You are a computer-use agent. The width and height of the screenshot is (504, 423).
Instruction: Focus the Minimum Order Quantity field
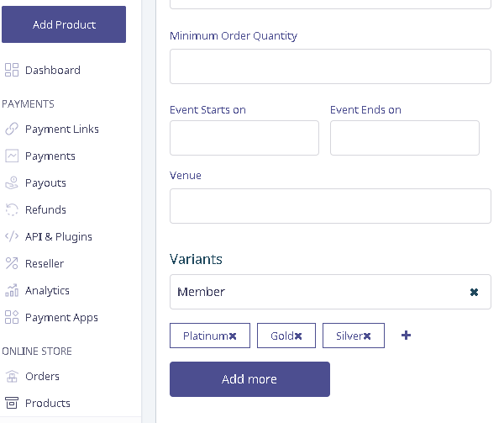pyautogui.click(x=330, y=66)
